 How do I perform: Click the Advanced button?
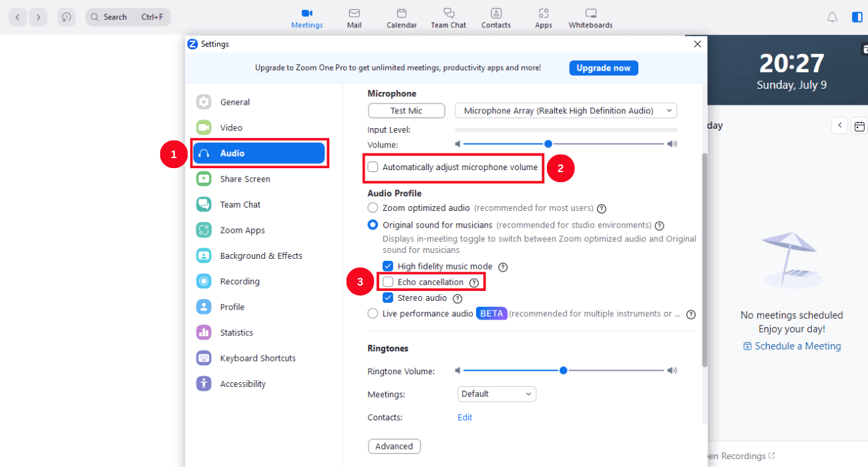(394, 446)
